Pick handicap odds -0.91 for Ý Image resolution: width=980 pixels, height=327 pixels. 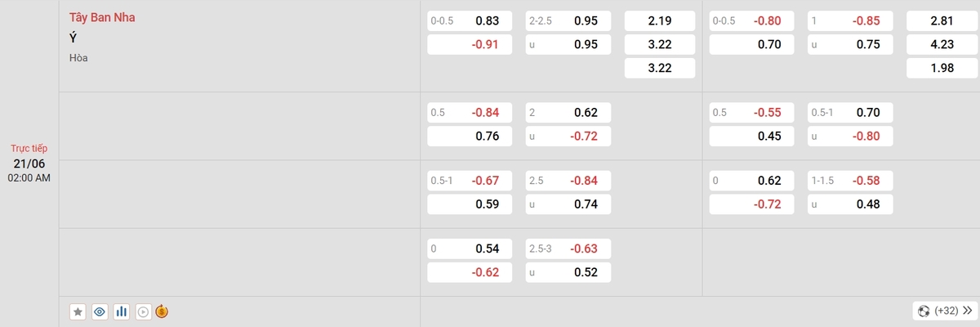[470, 45]
